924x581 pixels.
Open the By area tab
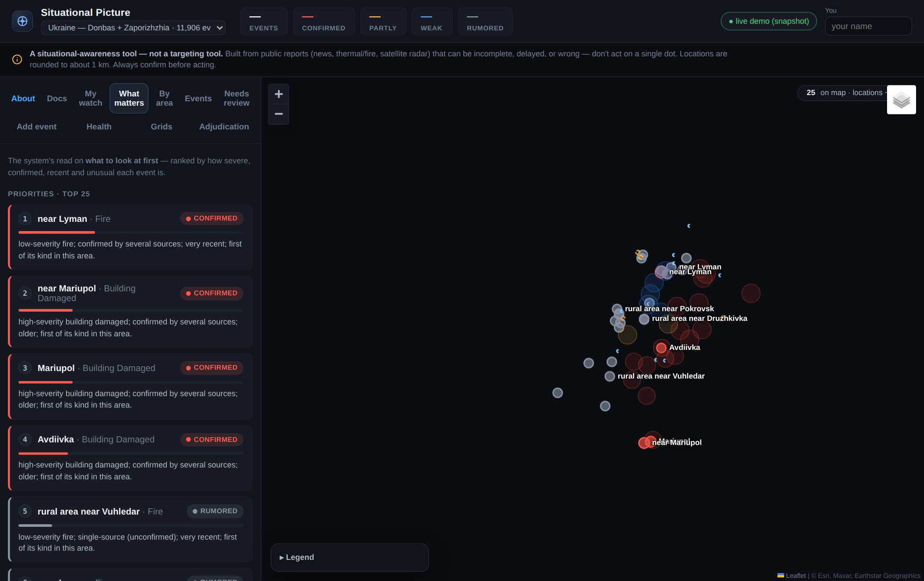tap(164, 98)
